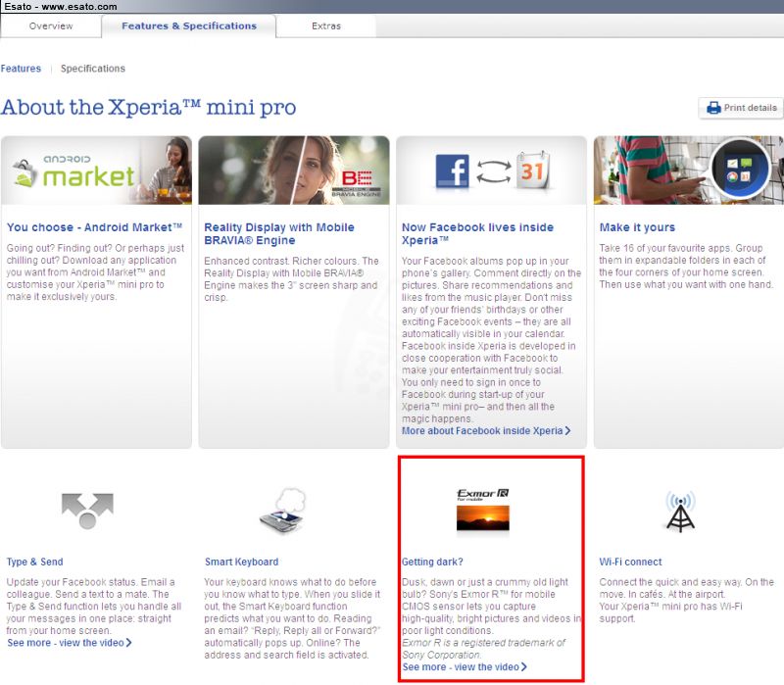The width and height of the screenshot is (784, 685).
Task: Click heading You choose - Android Market
Action: tap(94, 227)
